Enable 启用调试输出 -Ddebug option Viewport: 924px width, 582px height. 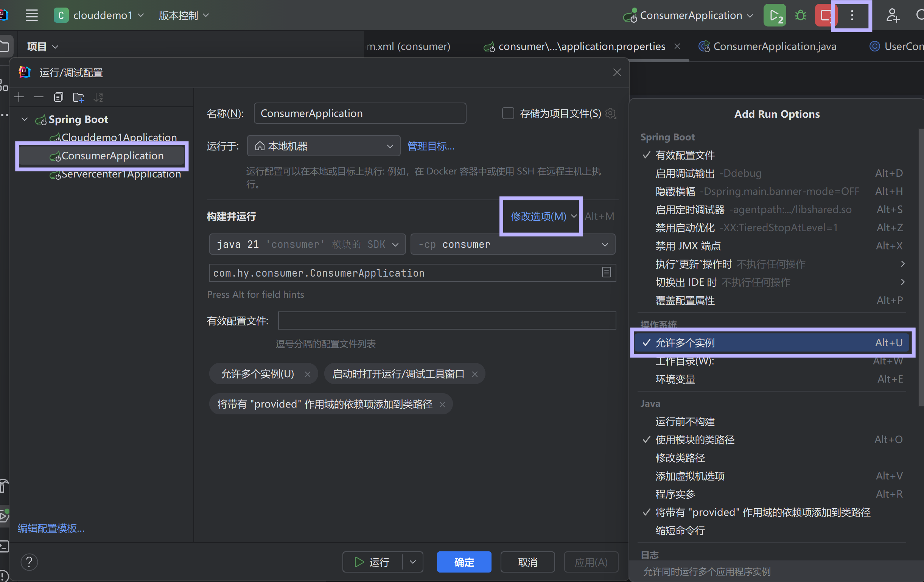tap(771, 173)
